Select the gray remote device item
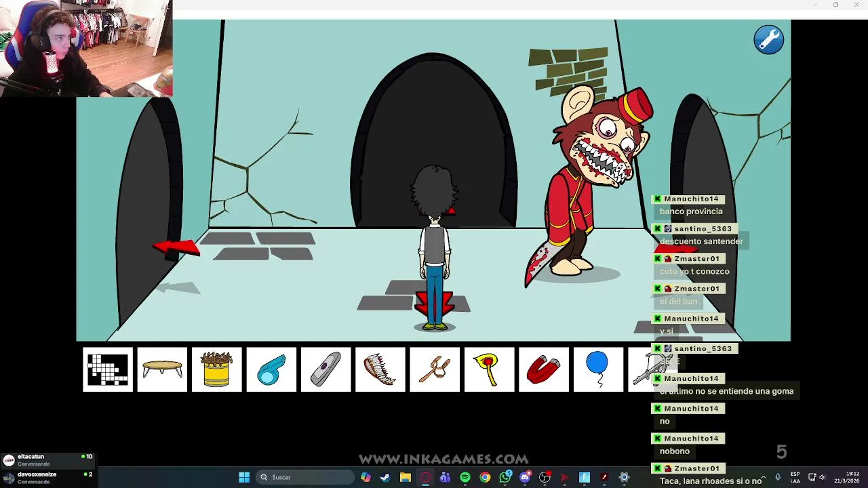The height and width of the screenshot is (488, 868). coord(326,369)
